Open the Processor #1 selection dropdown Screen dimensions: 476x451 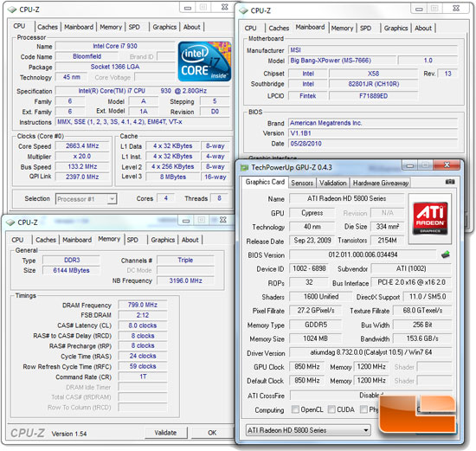(86, 199)
